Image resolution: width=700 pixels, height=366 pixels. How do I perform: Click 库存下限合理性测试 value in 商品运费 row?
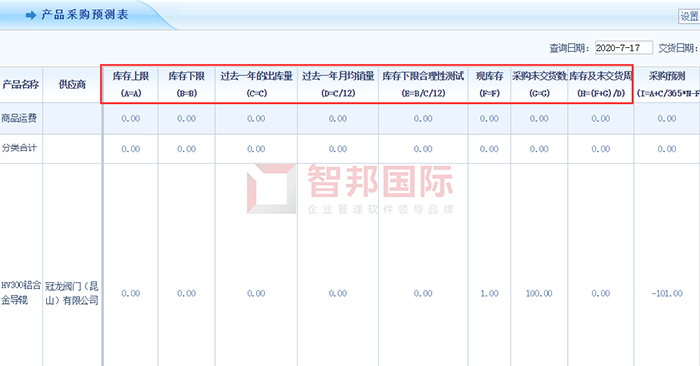pyautogui.click(x=423, y=119)
